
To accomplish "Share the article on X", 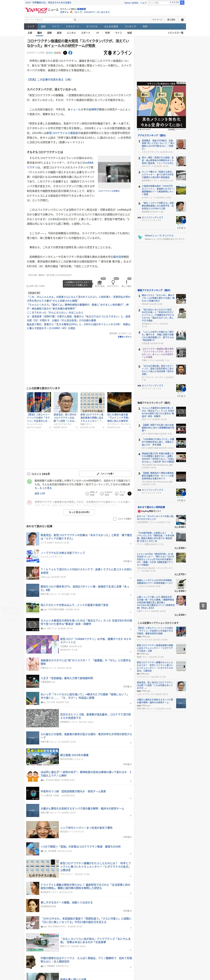I will coord(65,53).
